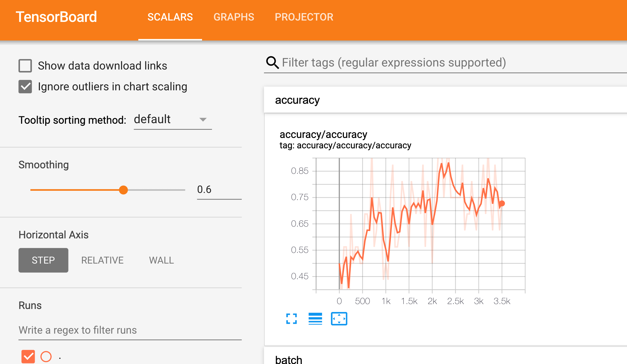
Task: Open the PROJECTOR tab
Action: click(x=304, y=17)
